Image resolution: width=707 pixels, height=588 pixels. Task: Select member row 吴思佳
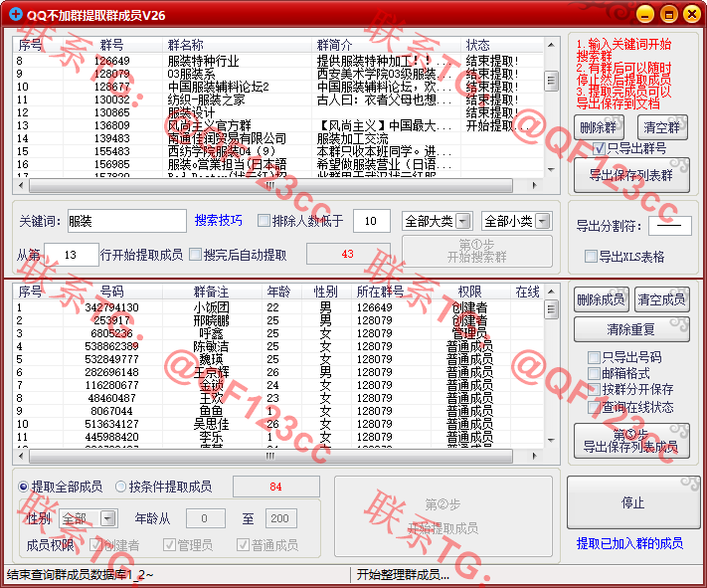[278, 424]
